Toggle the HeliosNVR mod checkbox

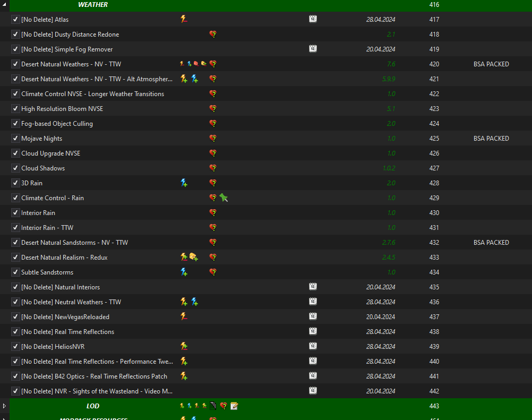pos(15,346)
